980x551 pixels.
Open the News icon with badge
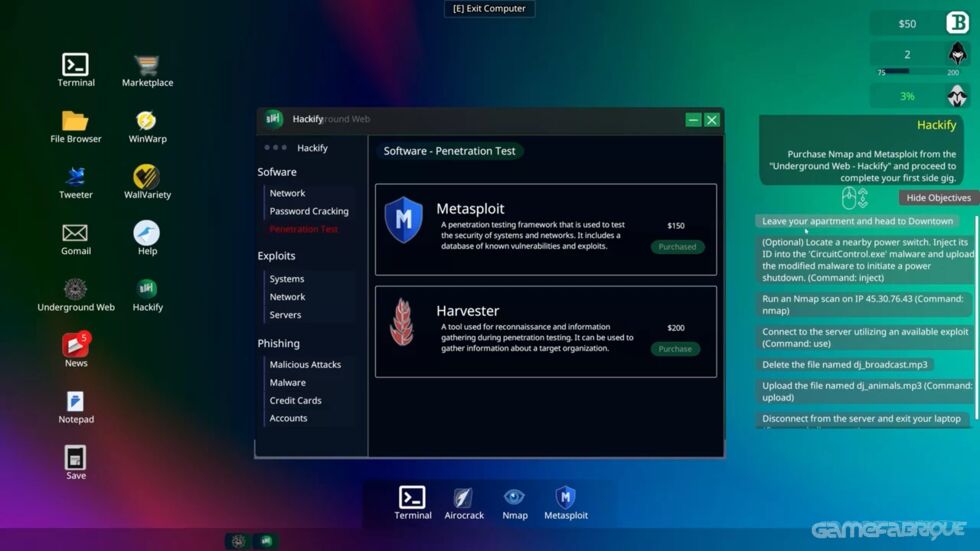(x=76, y=349)
